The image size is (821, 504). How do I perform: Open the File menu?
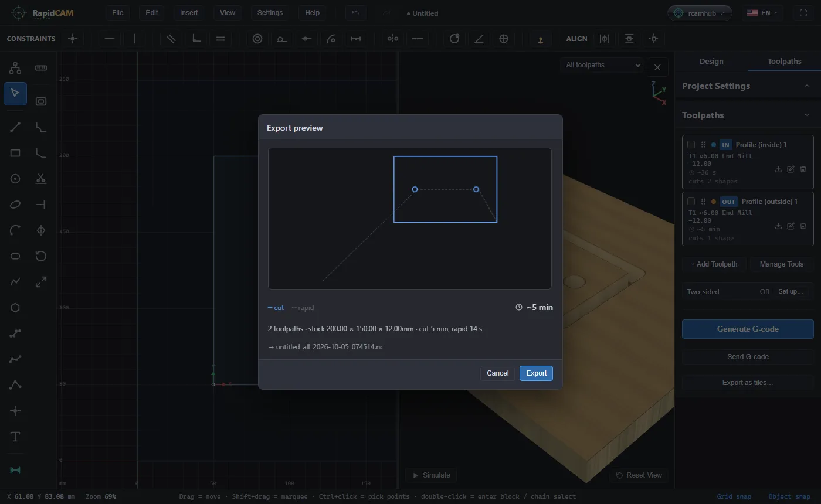click(117, 13)
